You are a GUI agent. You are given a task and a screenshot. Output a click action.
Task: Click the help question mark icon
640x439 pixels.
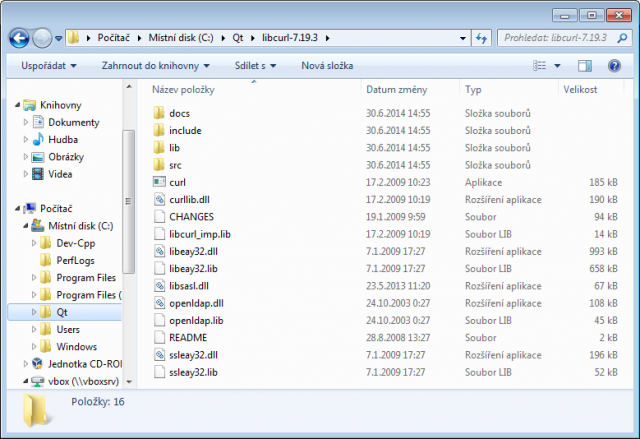614,66
